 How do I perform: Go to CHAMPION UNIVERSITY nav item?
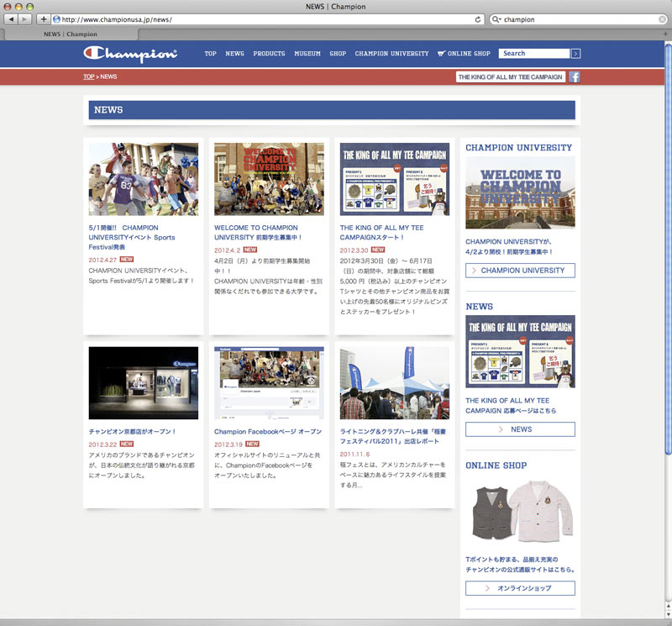(x=391, y=54)
